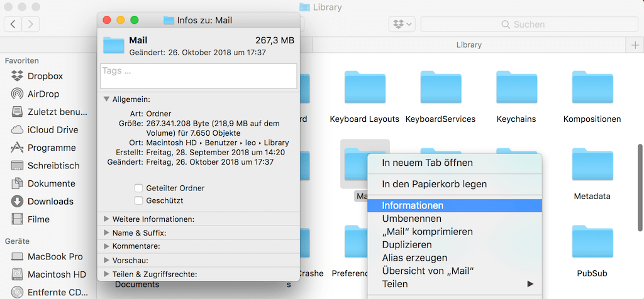Choose Alias erzeugen
Image resolution: width=644 pixels, height=299 pixels.
click(454, 258)
